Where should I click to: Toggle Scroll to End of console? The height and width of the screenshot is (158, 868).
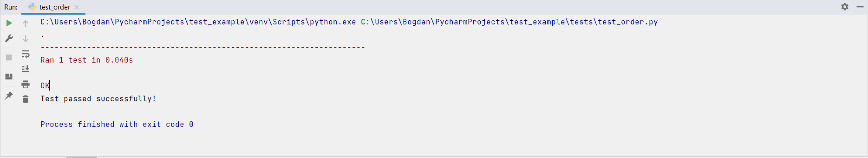coord(26,69)
